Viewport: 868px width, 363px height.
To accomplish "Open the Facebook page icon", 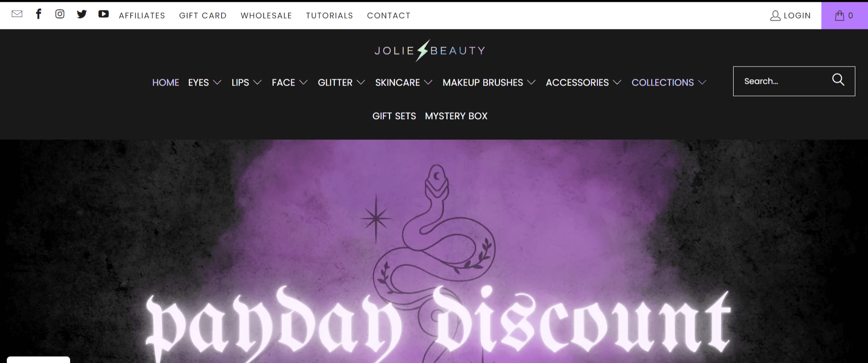I will tap(38, 14).
